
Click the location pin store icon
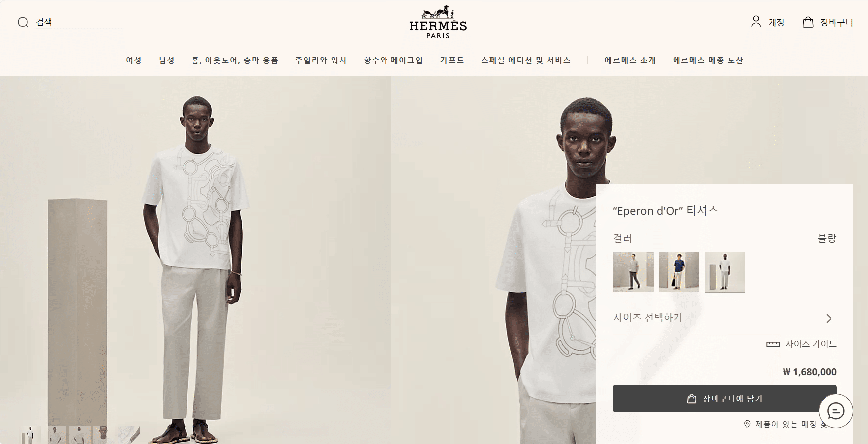click(x=747, y=424)
